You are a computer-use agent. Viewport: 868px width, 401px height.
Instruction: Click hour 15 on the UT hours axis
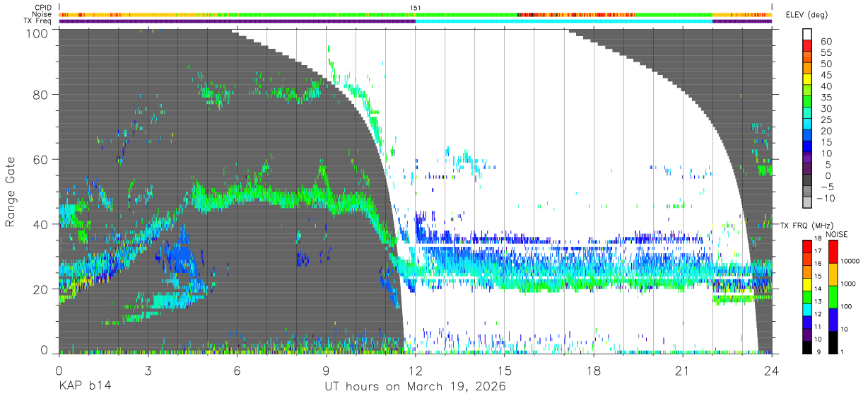(505, 371)
